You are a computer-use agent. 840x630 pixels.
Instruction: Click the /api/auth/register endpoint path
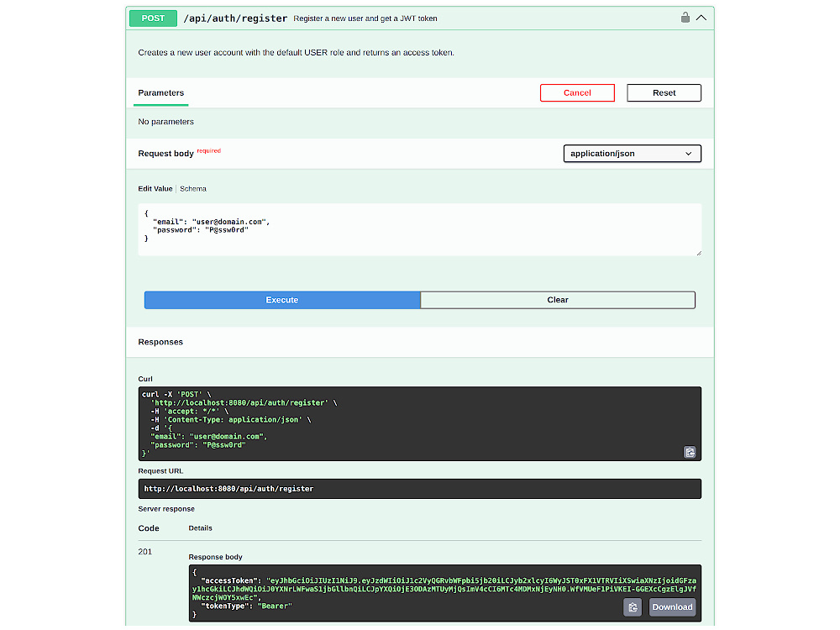coord(235,18)
